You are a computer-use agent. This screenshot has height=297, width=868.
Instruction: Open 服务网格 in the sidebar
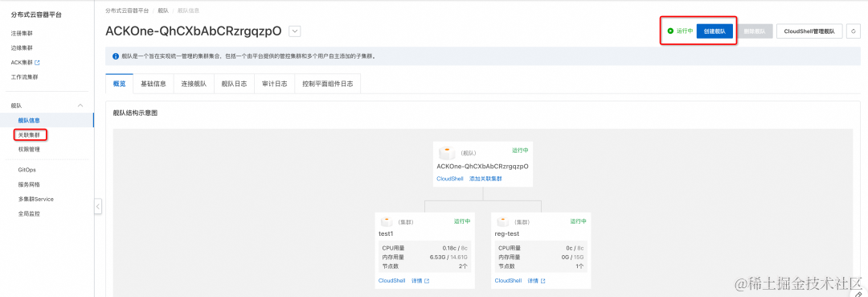(x=29, y=184)
